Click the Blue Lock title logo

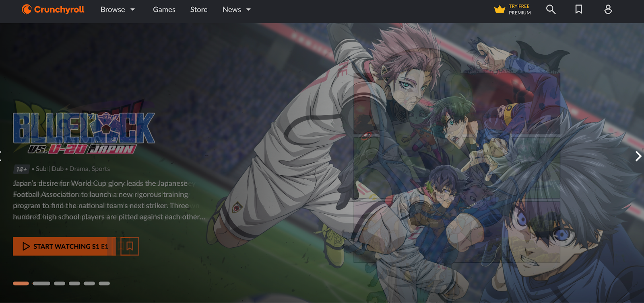pos(84,133)
